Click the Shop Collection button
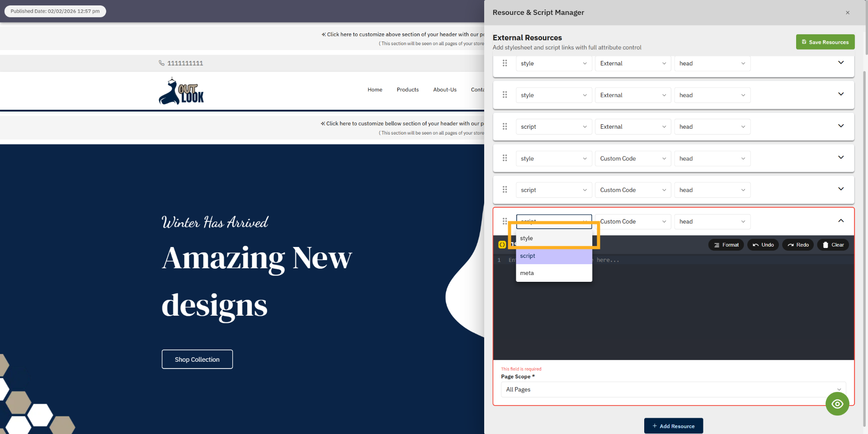 (197, 359)
